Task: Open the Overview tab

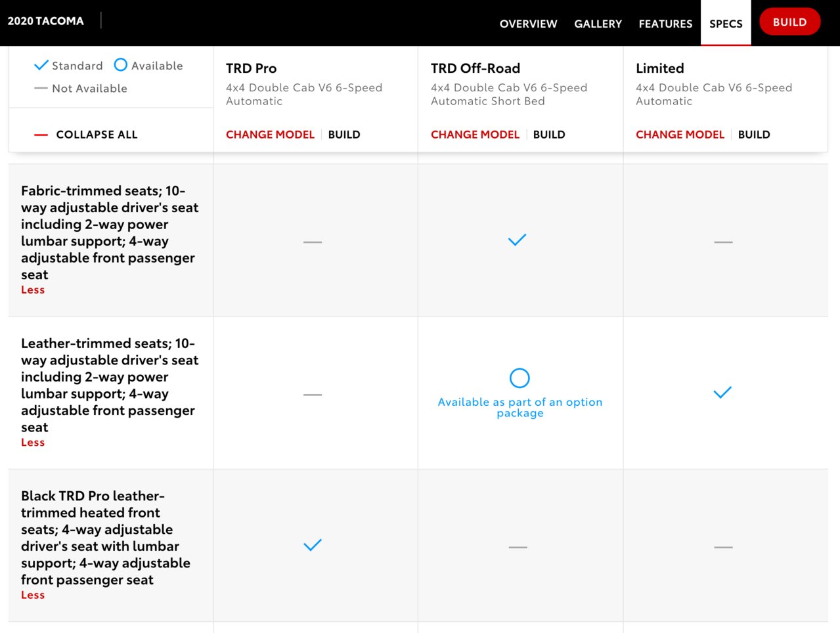Action: (528, 24)
